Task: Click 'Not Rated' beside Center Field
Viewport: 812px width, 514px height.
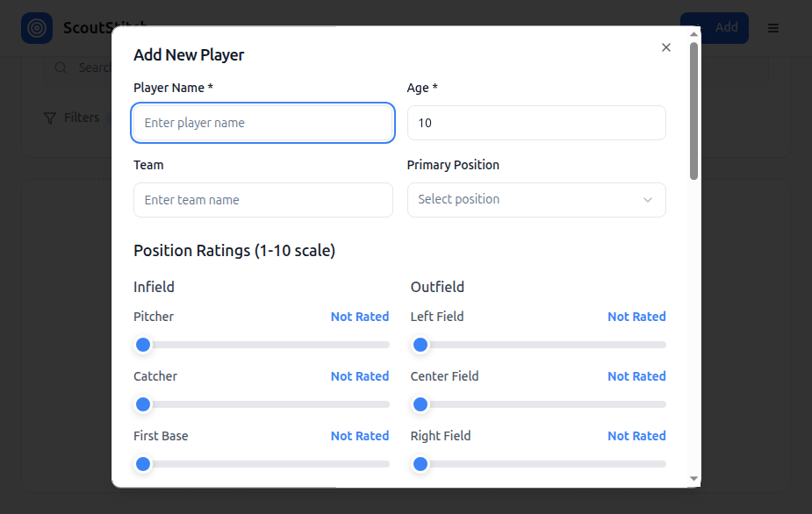Action: pyautogui.click(x=636, y=376)
